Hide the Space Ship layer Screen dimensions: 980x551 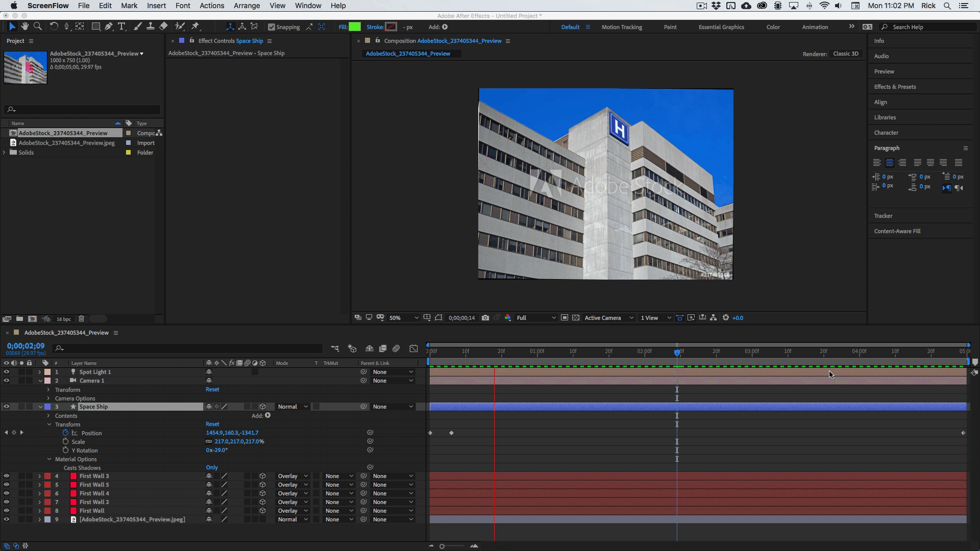[7, 407]
